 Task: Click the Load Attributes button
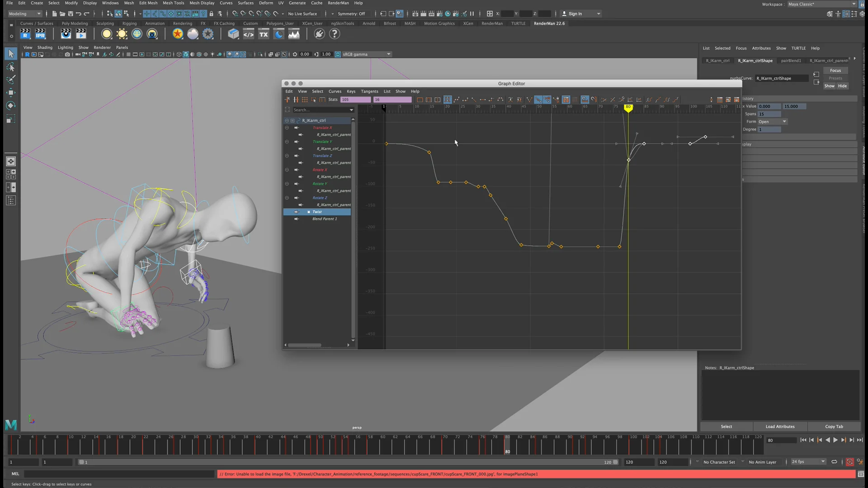pyautogui.click(x=779, y=427)
